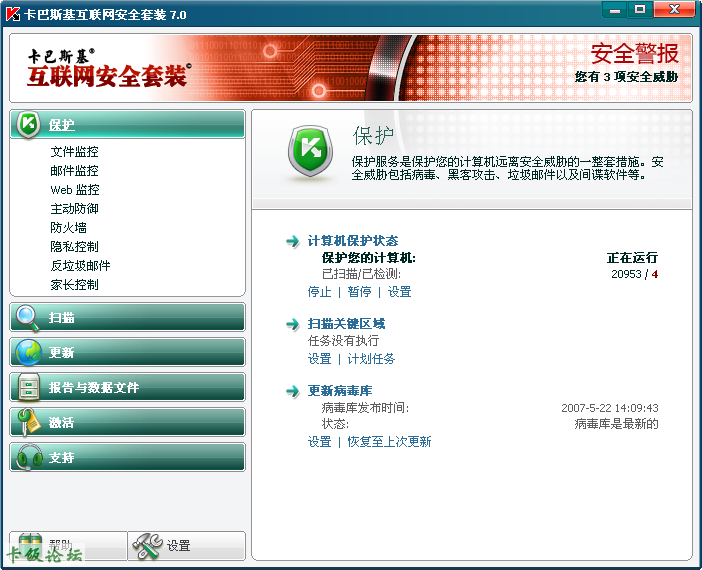Click 设置 link under 计算机保护状态
Viewport: 702px width, 570px height.
[x=399, y=292]
